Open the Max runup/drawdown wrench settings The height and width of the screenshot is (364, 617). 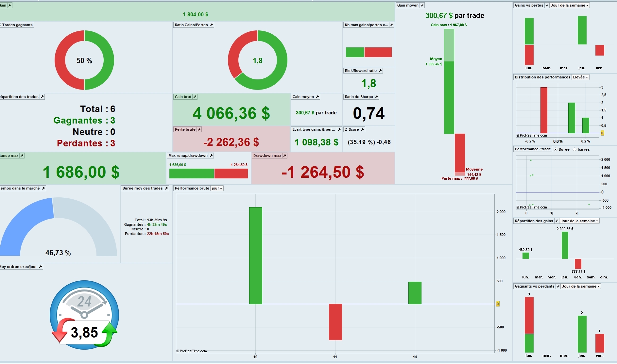click(211, 156)
